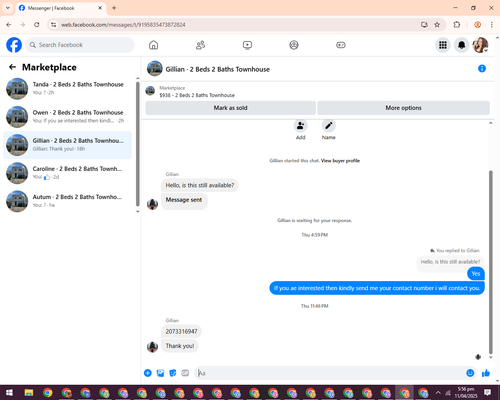
Task: Go to the Home feed icon
Action: click(153, 45)
